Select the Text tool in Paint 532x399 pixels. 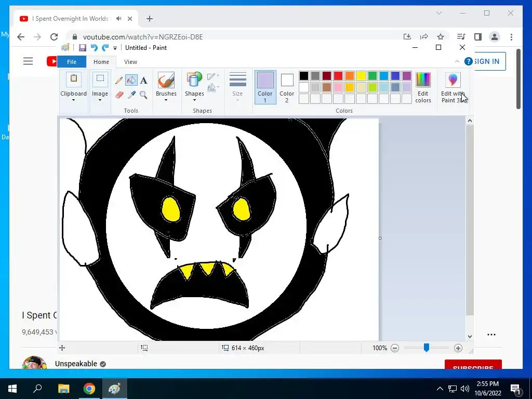[x=144, y=81]
